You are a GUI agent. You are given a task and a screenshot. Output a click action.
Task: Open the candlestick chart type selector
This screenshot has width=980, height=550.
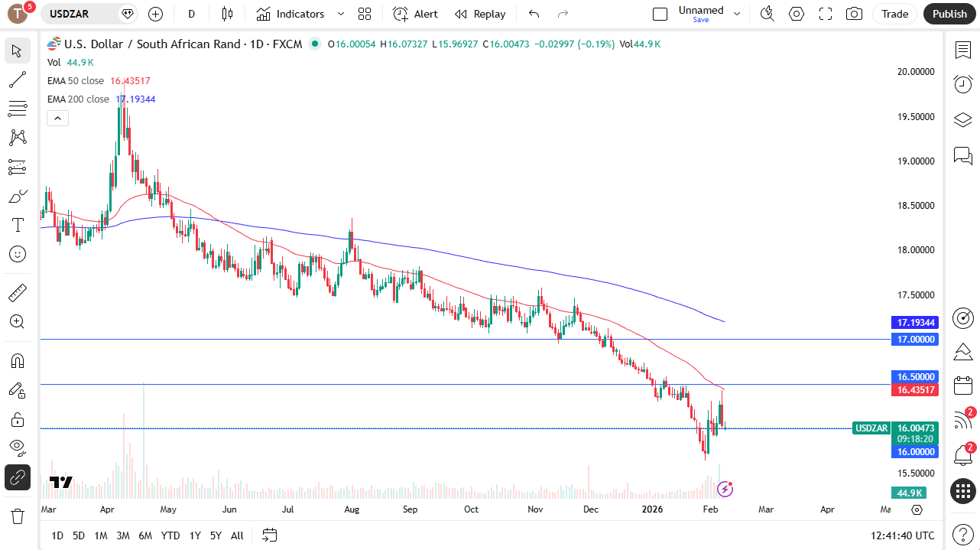227,14
